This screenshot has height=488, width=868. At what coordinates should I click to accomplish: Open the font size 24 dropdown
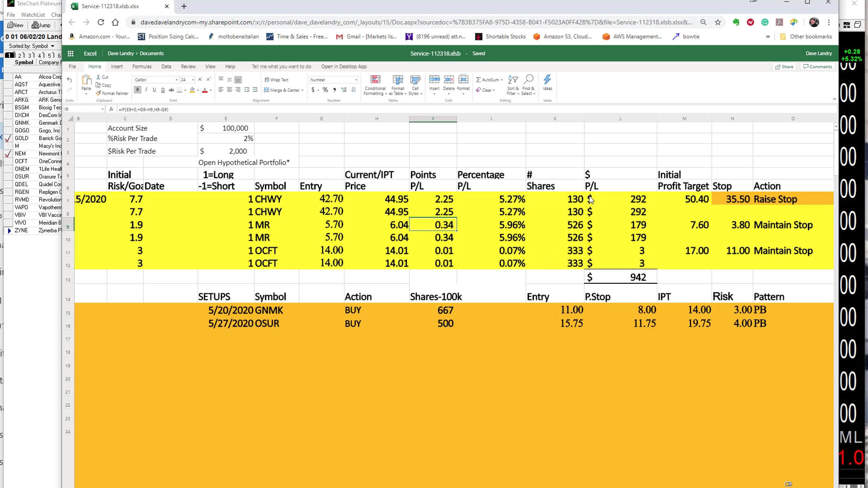(193, 80)
